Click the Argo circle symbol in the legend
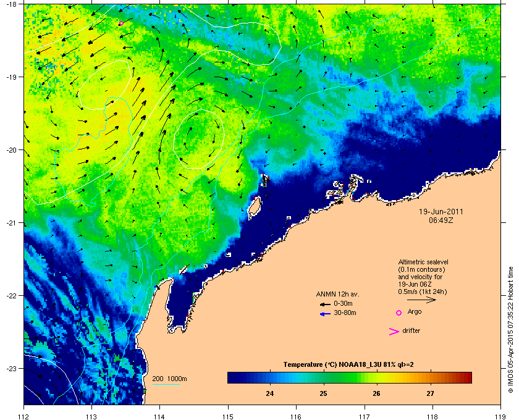Screen dimensions: 519x420 coord(399,313)
